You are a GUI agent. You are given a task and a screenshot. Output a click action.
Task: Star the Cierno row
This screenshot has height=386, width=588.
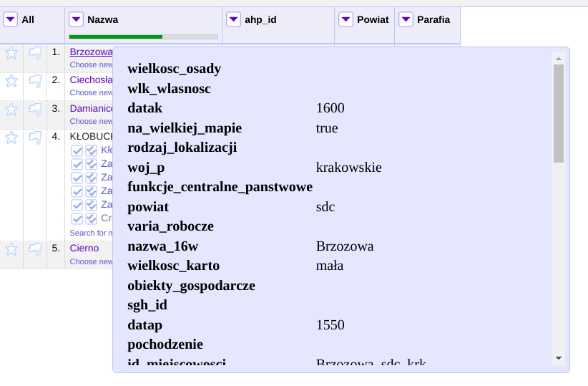click(x=11, y=249)
